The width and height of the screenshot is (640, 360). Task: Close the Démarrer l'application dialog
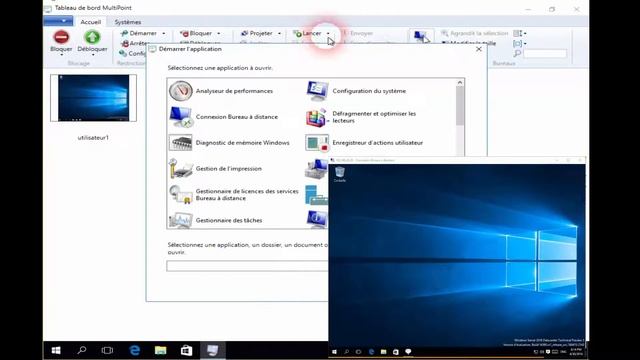tap(479, 49)
